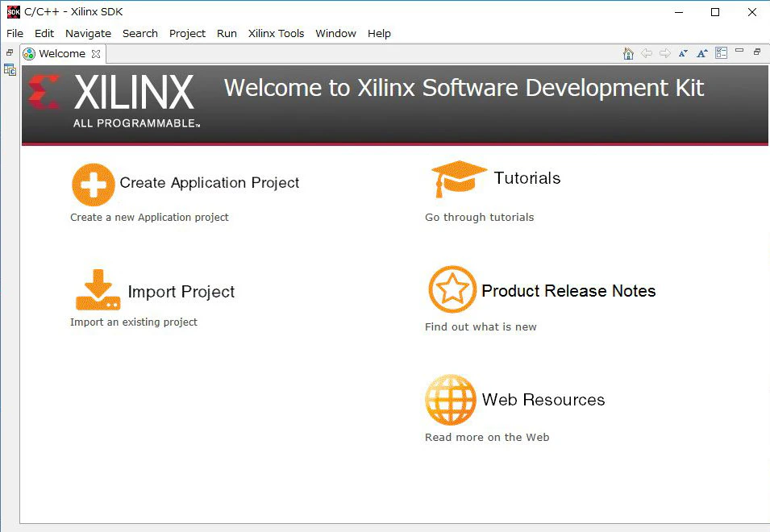
Task: Minimize the Welcome view panel
Action: pyautogui.click(x=739, y=51)
